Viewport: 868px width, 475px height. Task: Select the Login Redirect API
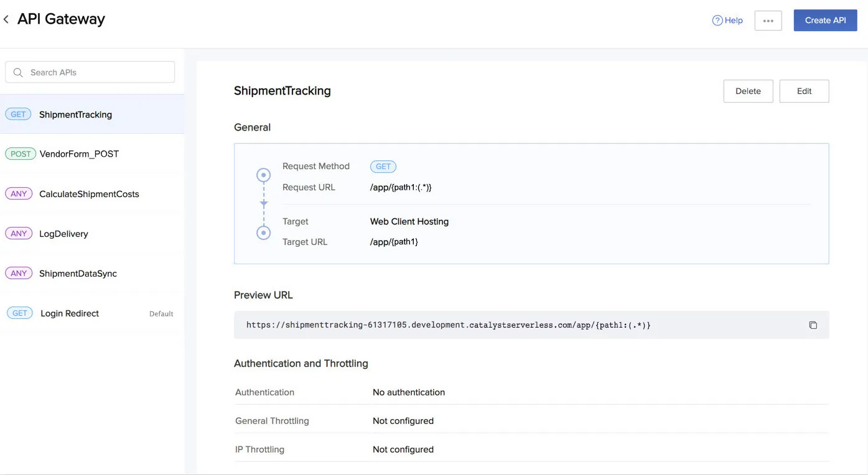tap(92, 313)
